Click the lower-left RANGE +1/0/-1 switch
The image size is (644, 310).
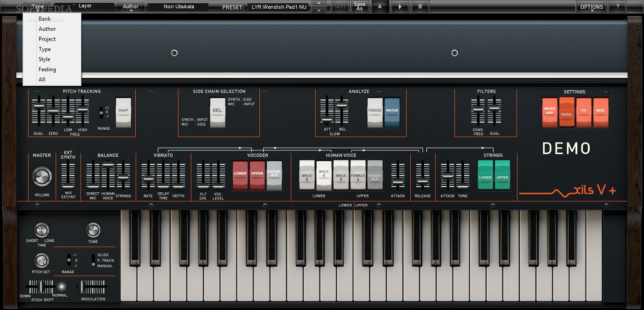coord(69,260)
